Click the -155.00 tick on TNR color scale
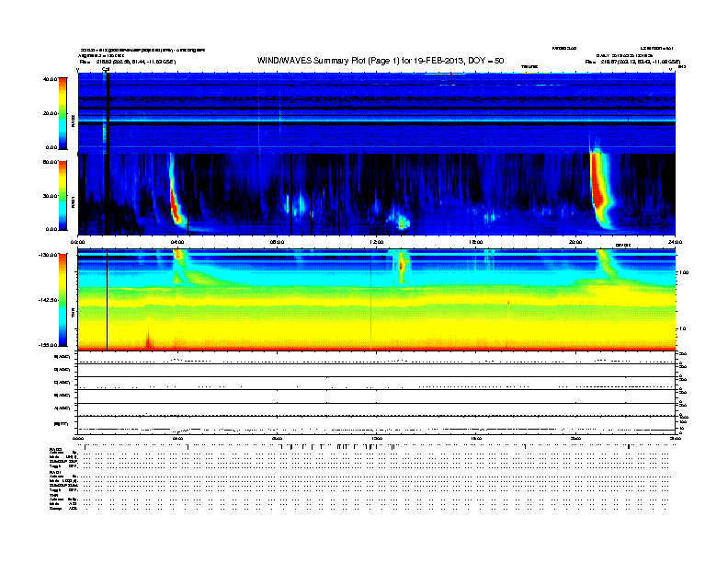The image size is (728, 563). [49, 345]
